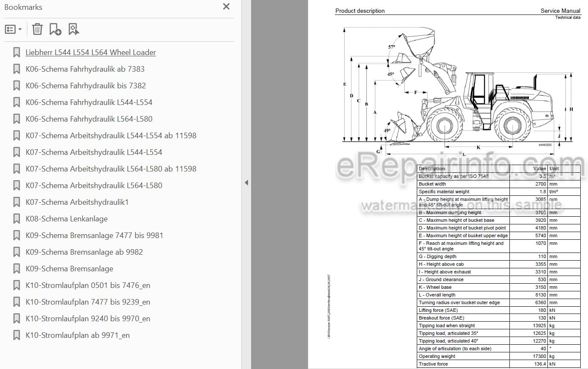Click bookmark icon beside Arbeitshydraulik1

coord(17,202)
